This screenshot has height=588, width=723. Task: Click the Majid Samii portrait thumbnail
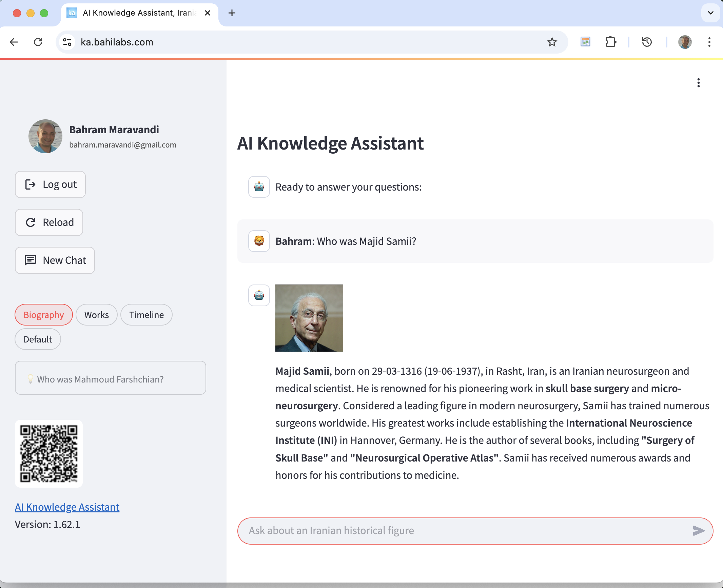point(309,318)
